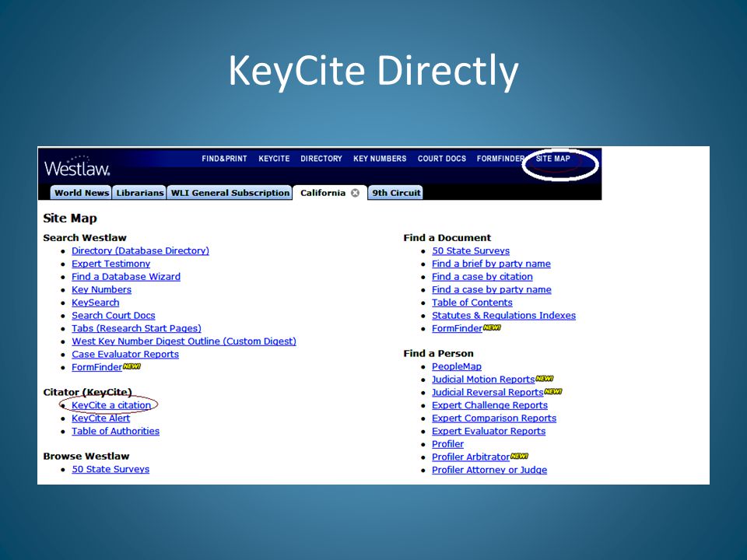Open Tabs (Research Start Pages) link
747x560 pixels.
[136, 327]
